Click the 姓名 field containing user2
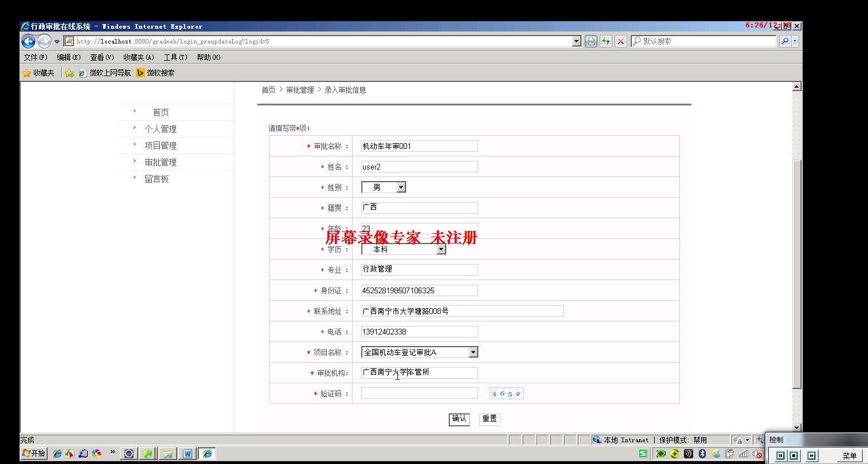Screen dimensions: 868x464 (x=419, y=167)
